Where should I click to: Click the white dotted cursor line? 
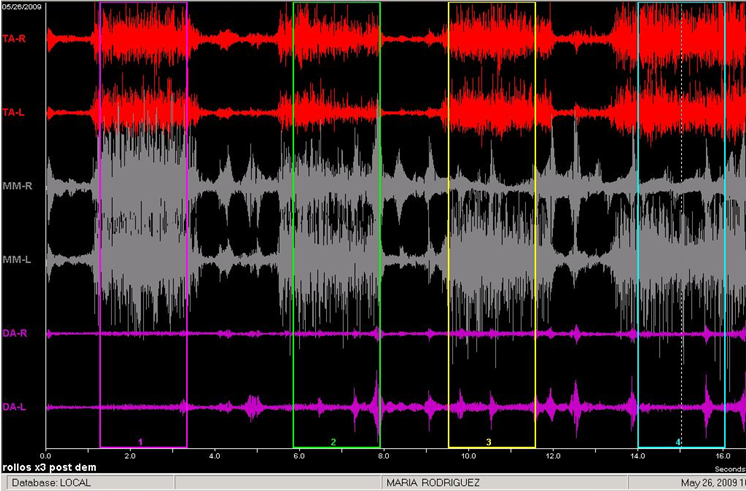coord(681,250)
